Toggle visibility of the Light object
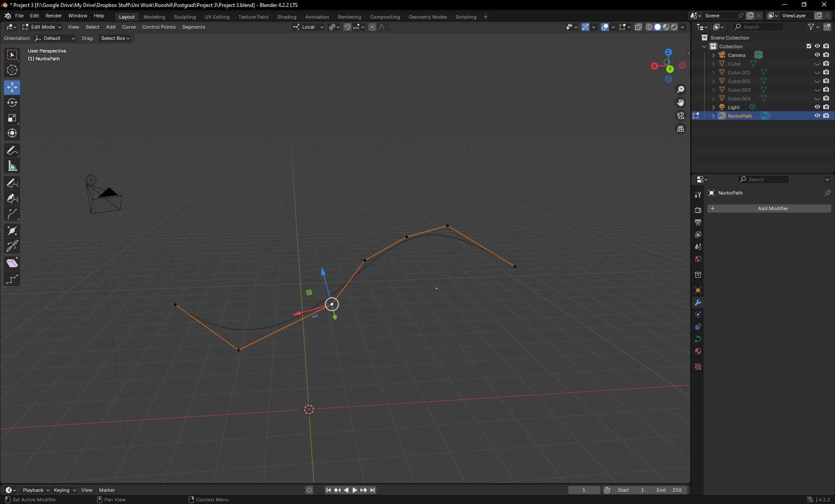This screenshot has height=504, width=835. tap(817, 107)
